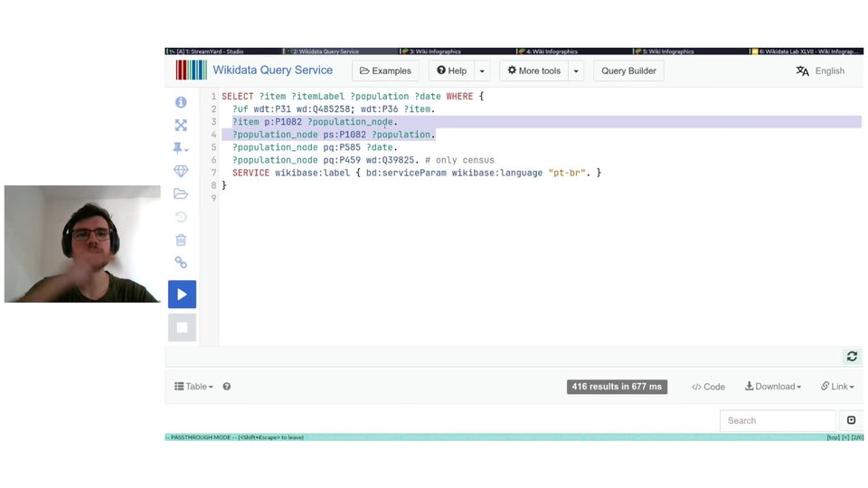
Task: Switch to tab 5: Wiki Infographics
Action: tap(691, 52)
